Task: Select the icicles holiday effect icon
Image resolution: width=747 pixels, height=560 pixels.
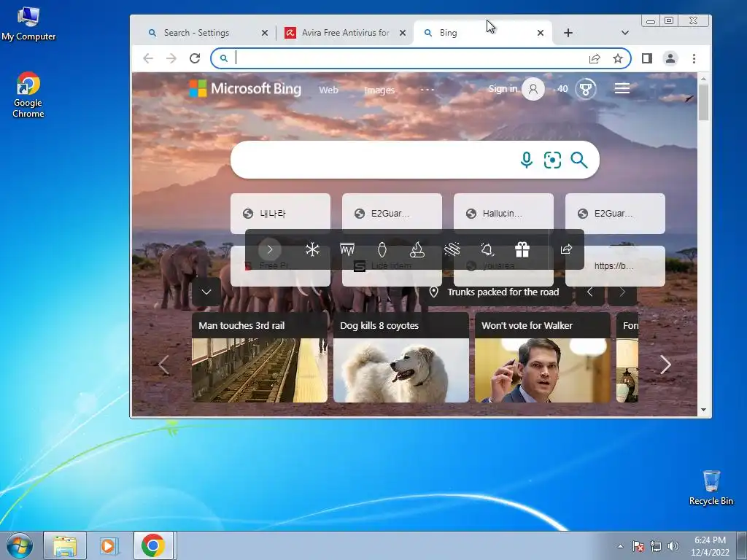Action: (x=347, y=249)
